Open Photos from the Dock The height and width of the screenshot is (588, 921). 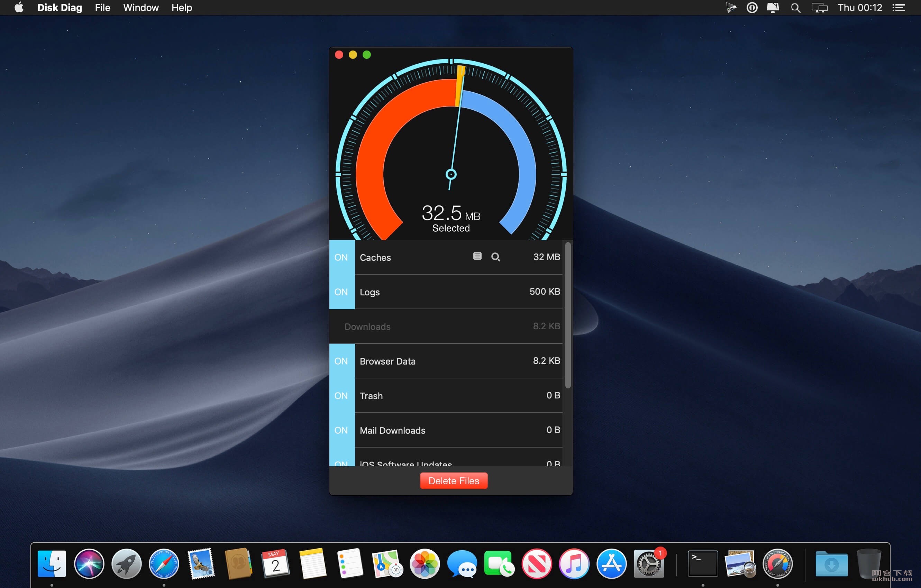point(425,563)
